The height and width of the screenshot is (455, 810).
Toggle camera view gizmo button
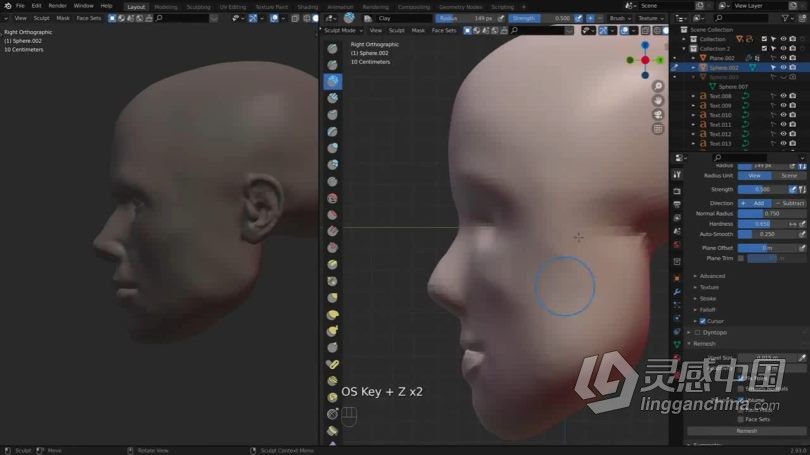(658, 114)
